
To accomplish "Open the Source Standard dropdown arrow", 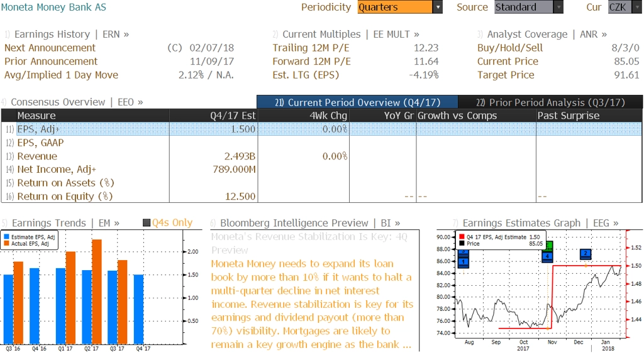I will [x=558, y=7].
